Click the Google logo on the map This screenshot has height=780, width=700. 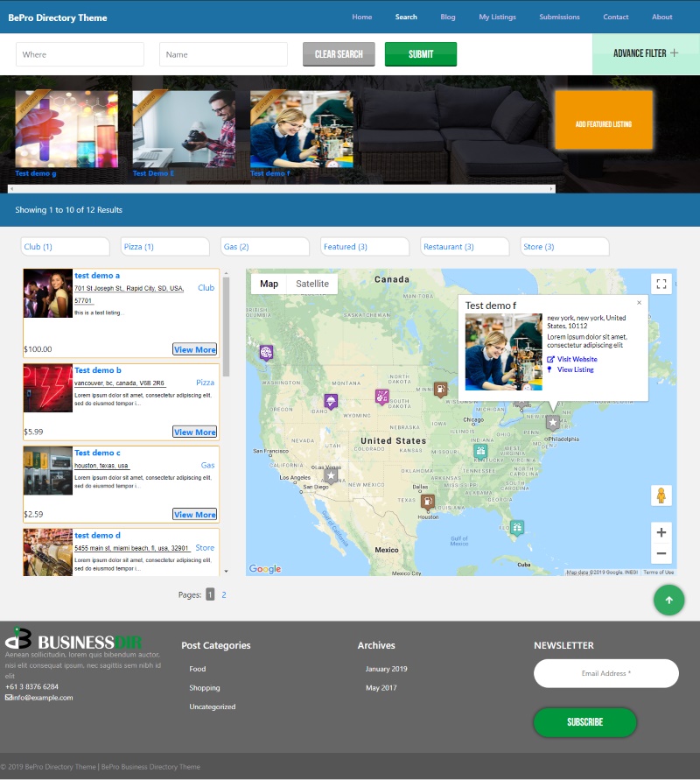265,568
